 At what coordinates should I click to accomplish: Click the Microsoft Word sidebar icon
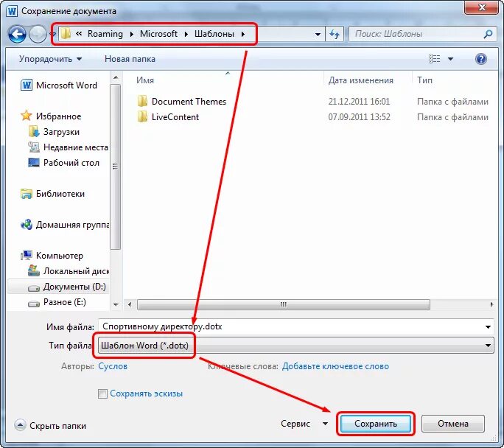27,85
